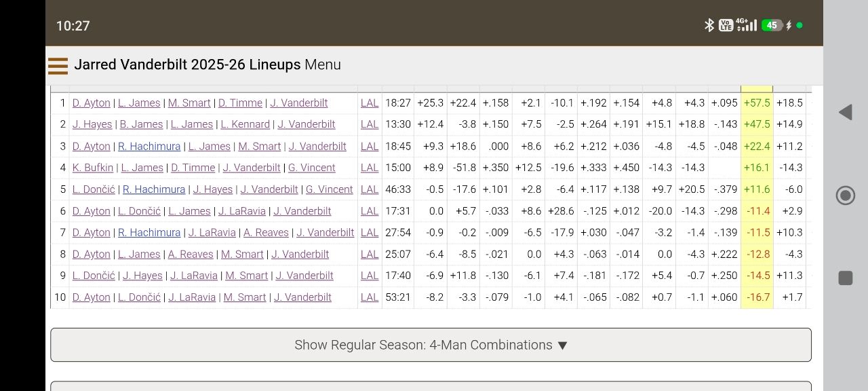Click the highlighted +57.5 cell
868x391 pixels.
pos(757,103)
